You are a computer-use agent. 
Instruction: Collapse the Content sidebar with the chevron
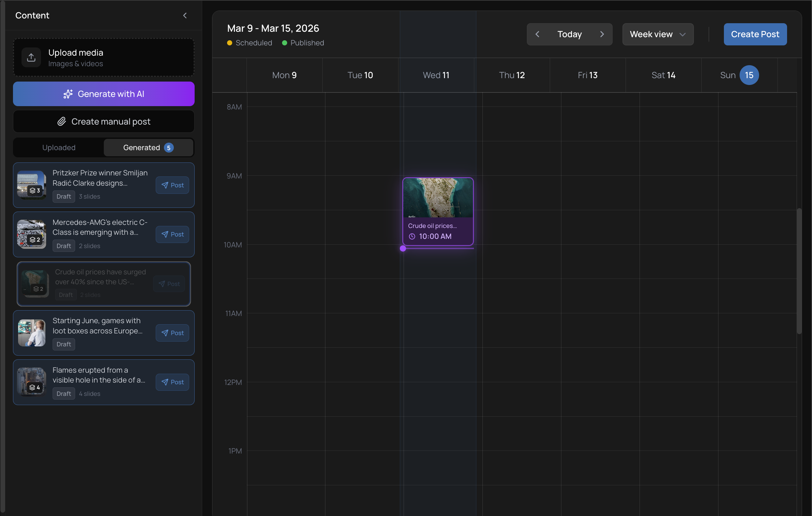pos(185,15)
